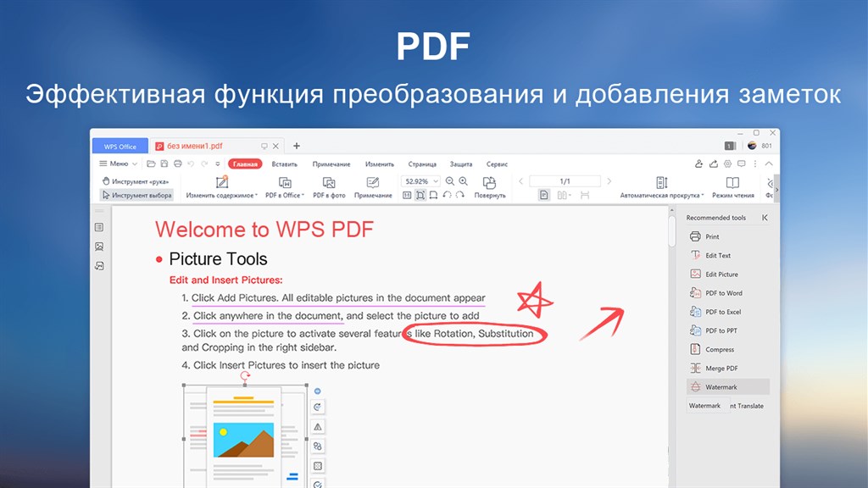Open the thumbnails image panel icon in left sidebar
Image resolution: width=868 pixels, height=488 pixels.
[x=99, y=247]
